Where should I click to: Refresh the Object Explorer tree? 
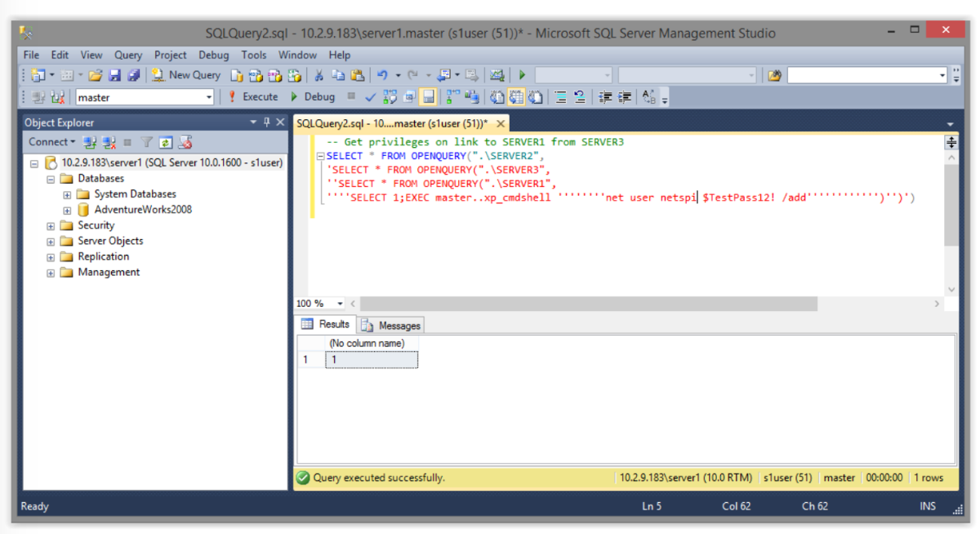[166, 142]
